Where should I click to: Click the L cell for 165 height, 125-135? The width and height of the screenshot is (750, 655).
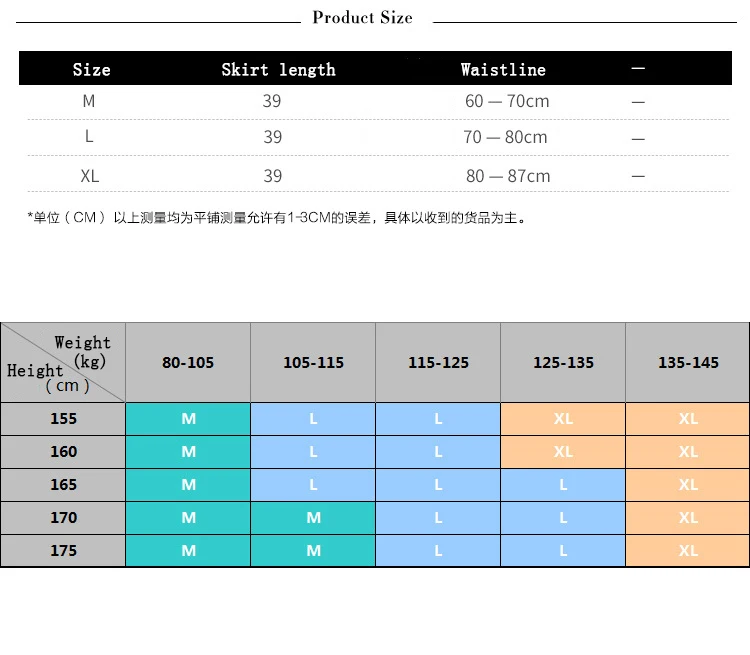click(x=563, y=485)
